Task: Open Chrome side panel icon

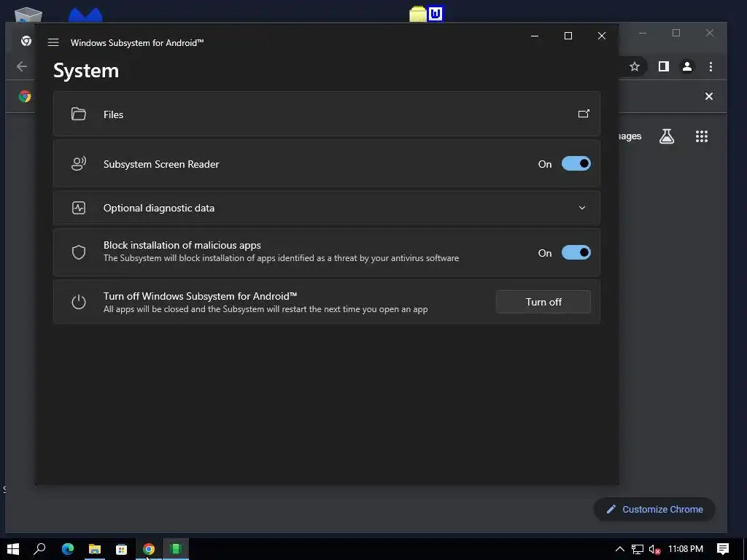Action: click(x=664, y=66)
